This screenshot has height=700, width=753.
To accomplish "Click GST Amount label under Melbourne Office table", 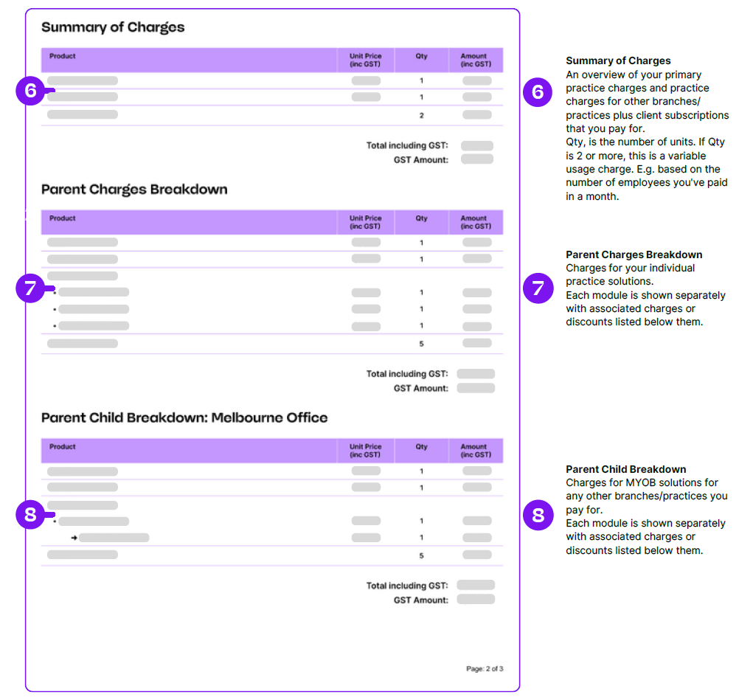I will click(421, 600).
